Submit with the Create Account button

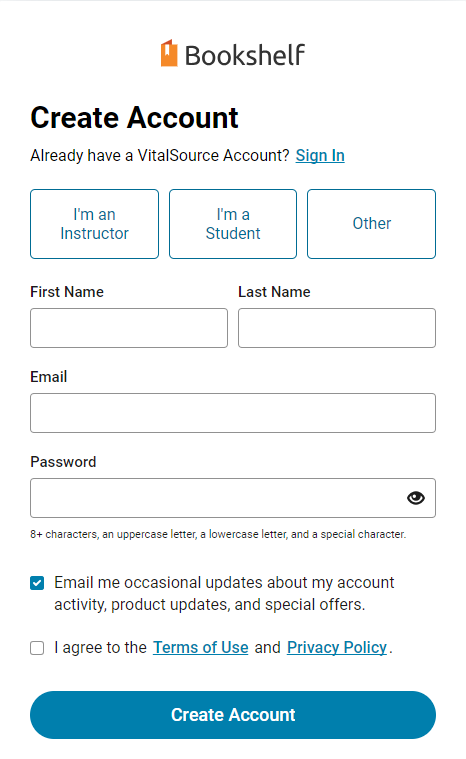(233, 714)
